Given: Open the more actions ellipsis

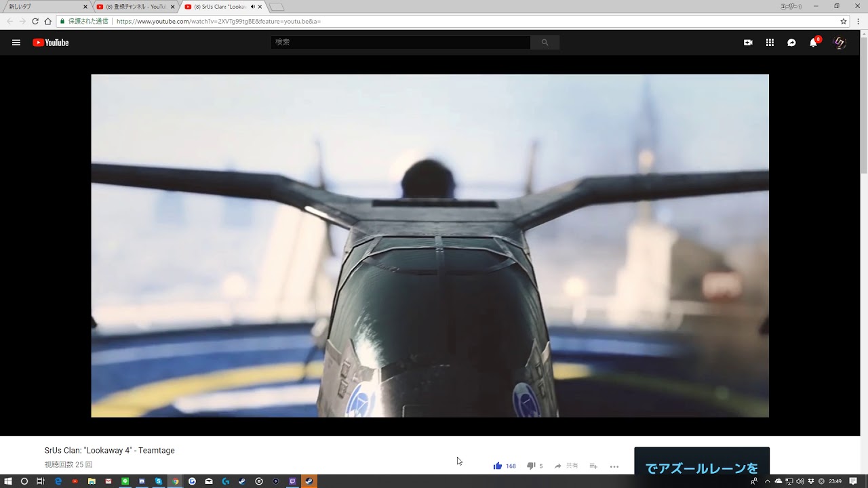Looking at the screenshot, I should click(614, 466).
